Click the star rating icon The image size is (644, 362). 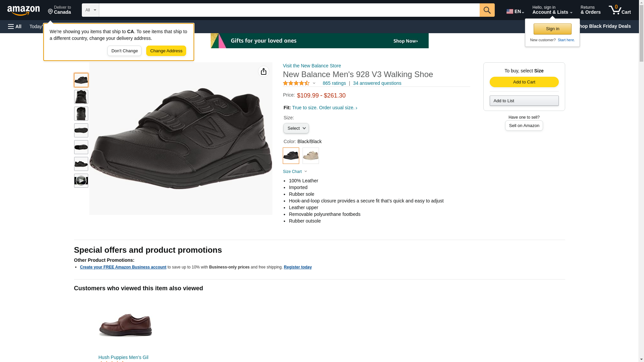point(296,83)
